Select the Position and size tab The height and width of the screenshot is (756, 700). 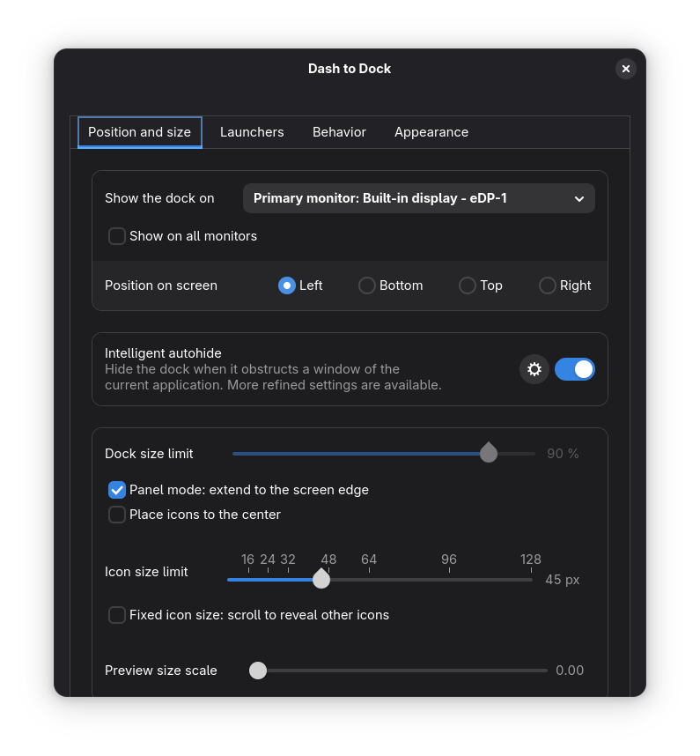[x=140, y=132]
